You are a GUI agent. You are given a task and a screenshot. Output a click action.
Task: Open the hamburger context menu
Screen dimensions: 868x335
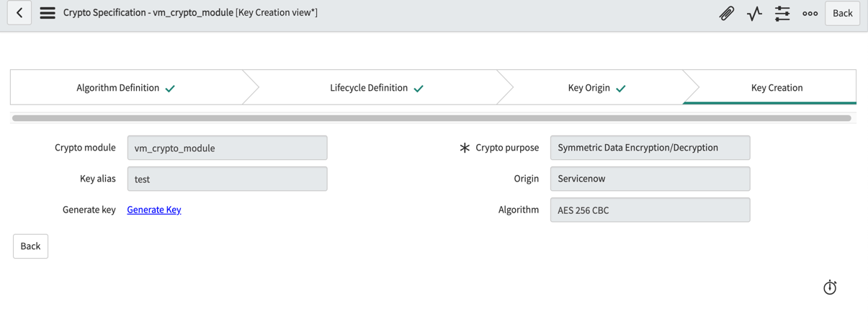click(x=48, y=13)
